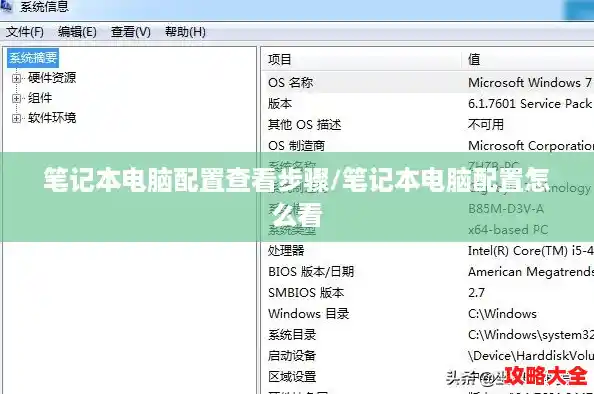This screenshot has height=394, width=594.
Task: Select 系统摘要 tree node
Action: click(x=33, y=58)
